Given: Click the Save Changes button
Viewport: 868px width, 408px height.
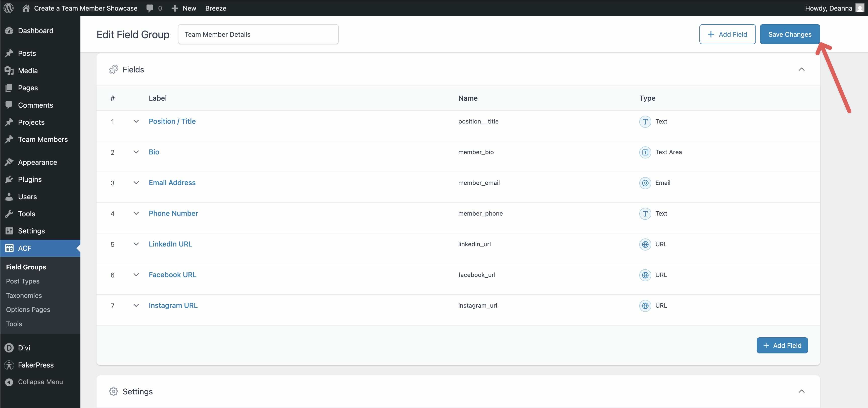Looking at the screenshot, I should point(790,34).
